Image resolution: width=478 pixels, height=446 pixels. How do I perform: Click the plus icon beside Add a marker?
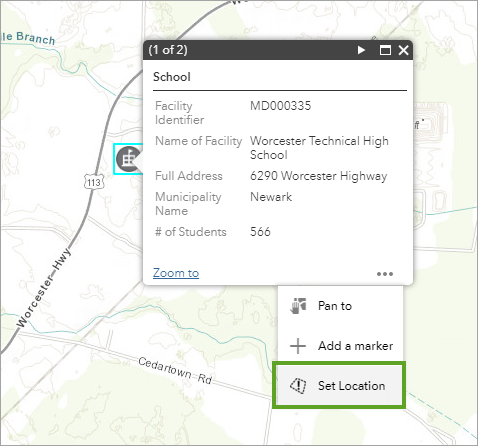(298, 346)
